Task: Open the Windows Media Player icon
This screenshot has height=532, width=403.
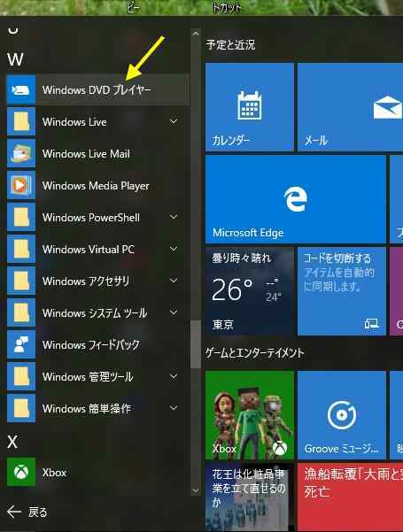Action: click(21, 185)
